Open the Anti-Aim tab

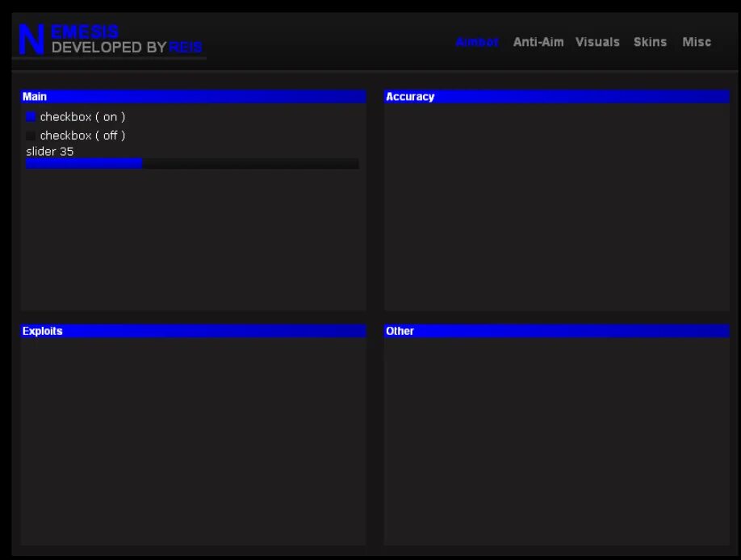tap(538, 42)
